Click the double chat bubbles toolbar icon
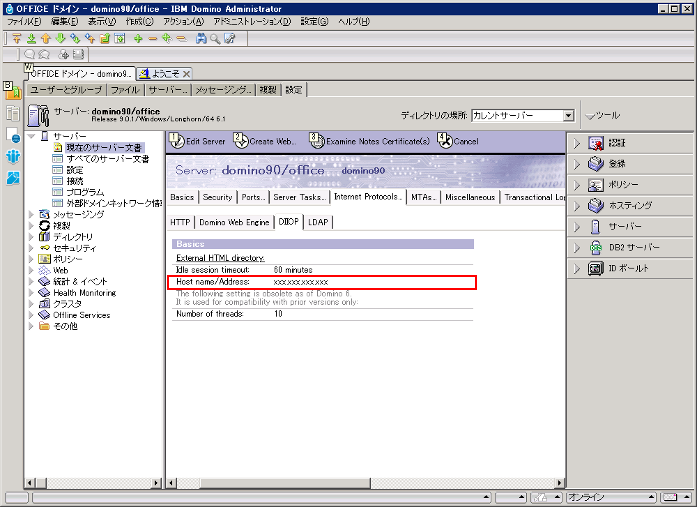 (44, 55)
